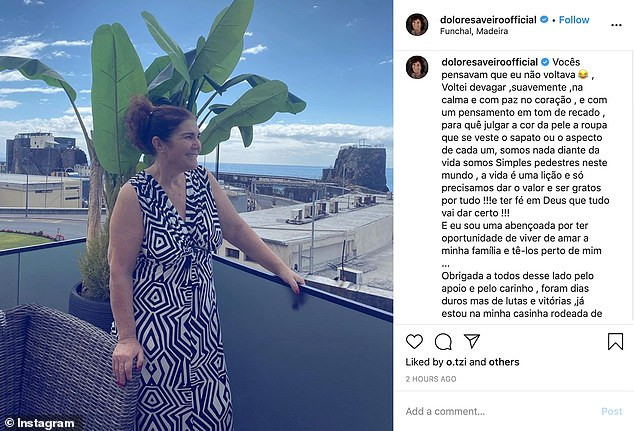Open doloresaveiroofficial username in header
The width and height of the screenshot is (634, 431).
[488, 20]
